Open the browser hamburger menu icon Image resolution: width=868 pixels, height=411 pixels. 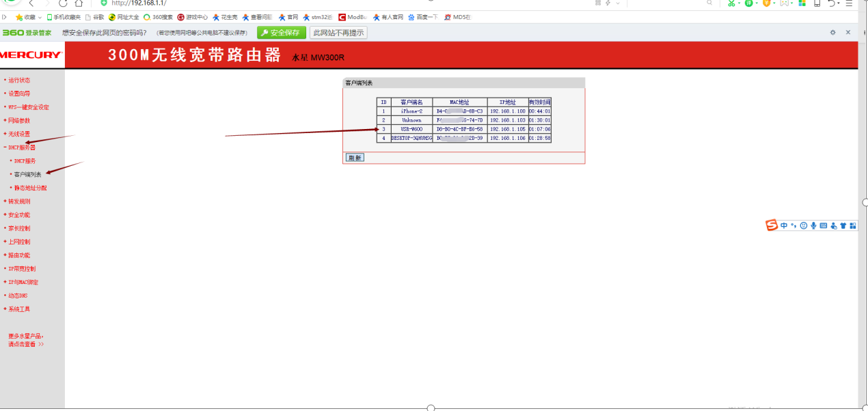849,3
